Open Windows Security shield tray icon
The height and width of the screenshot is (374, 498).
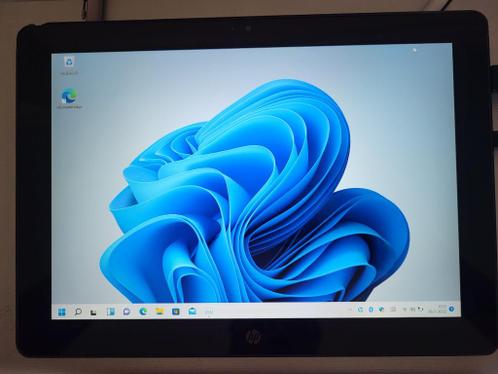point(381,309)
